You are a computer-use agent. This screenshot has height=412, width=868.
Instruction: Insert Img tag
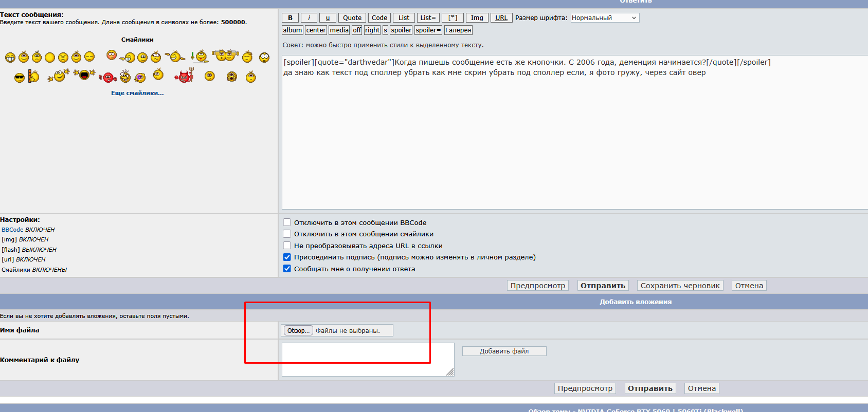point(477,18)
